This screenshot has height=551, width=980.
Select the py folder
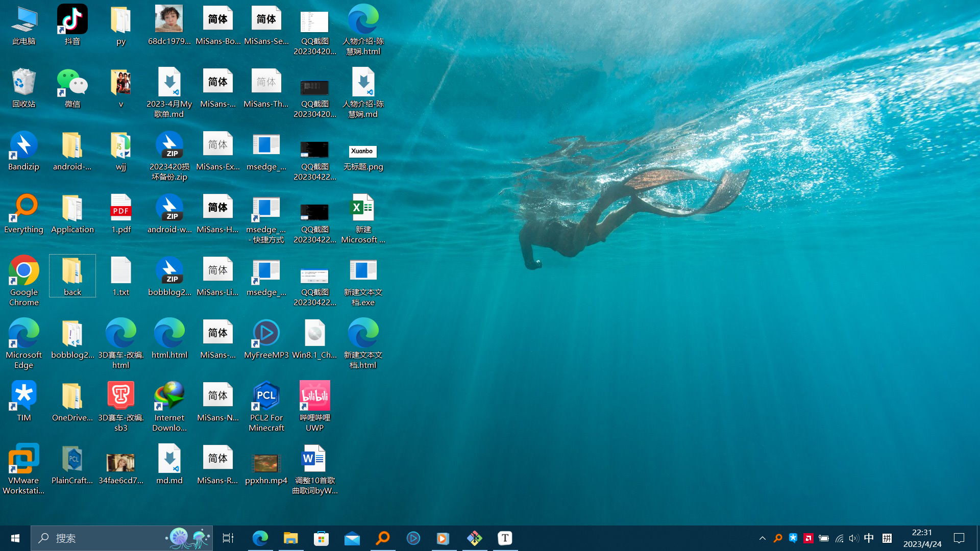121,24
